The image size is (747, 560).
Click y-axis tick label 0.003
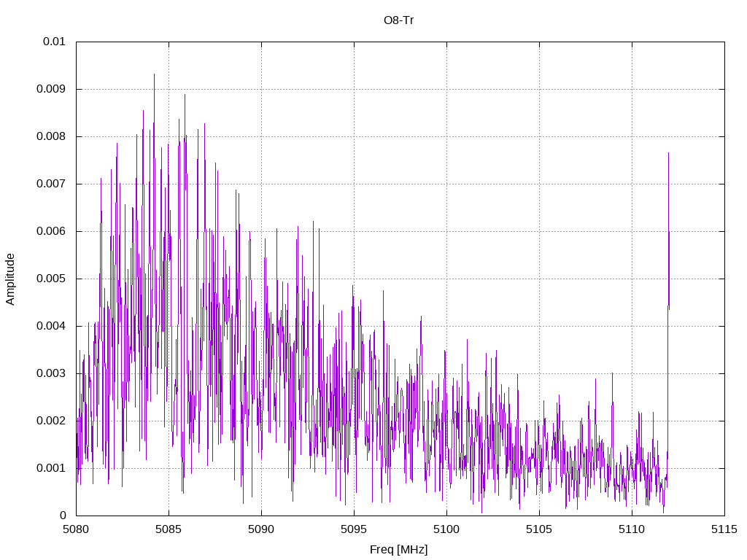(51, 373)
